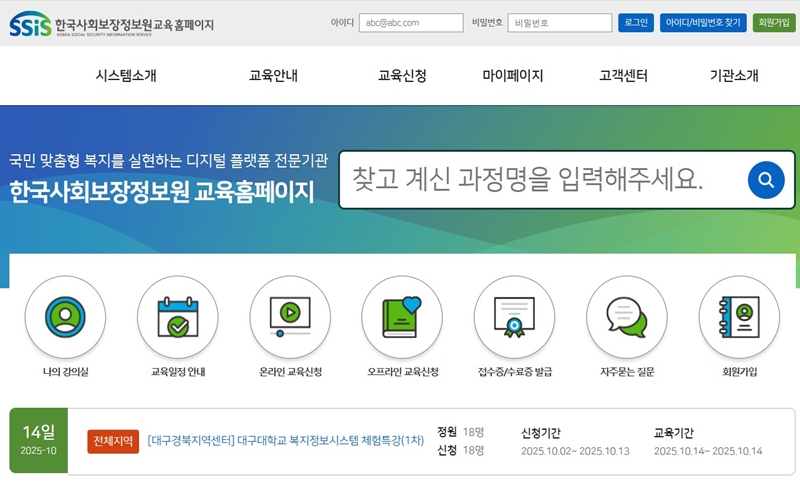The width and height of the screenshot is (800, 500).
Task: Open the 마이페이지 menu
Action: point(513,76)
